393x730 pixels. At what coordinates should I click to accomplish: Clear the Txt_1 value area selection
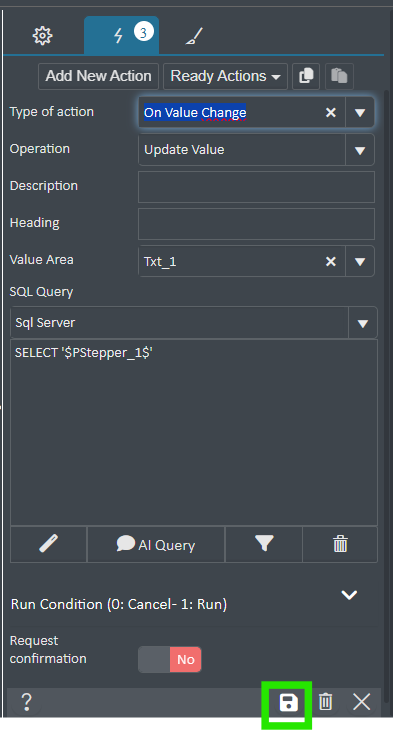331,262
